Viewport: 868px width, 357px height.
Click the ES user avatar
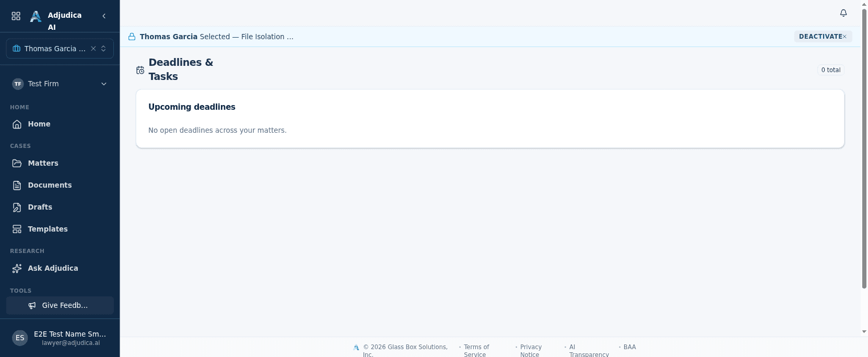20,338
